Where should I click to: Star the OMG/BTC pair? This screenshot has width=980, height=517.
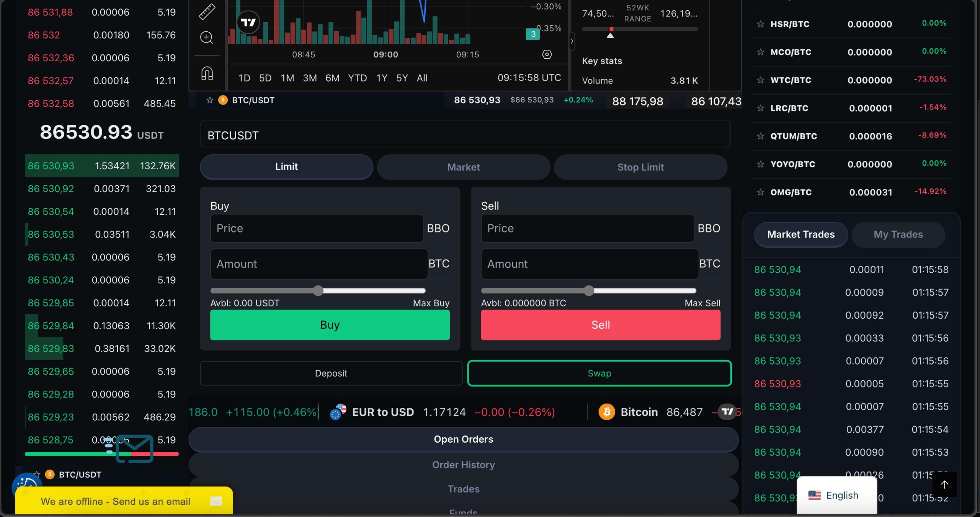coord(760,192)
